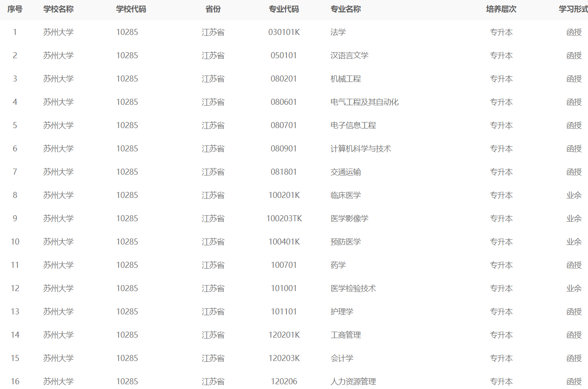Click 业余 in the 医学检验技术 row

point(574,289)
